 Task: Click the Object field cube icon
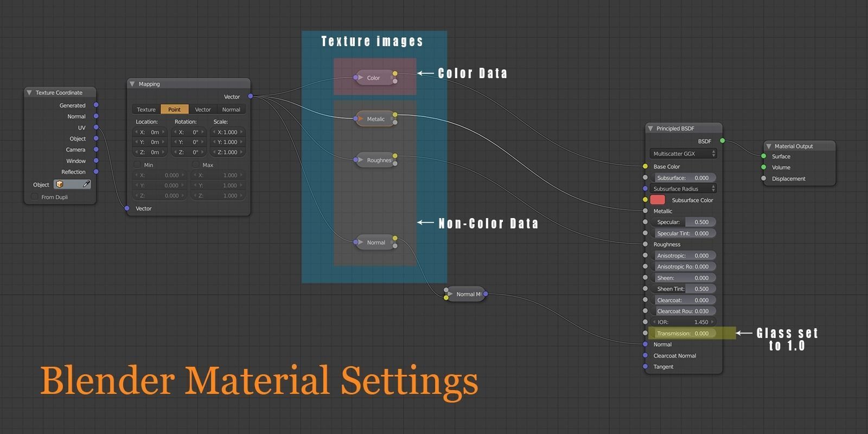60,184
